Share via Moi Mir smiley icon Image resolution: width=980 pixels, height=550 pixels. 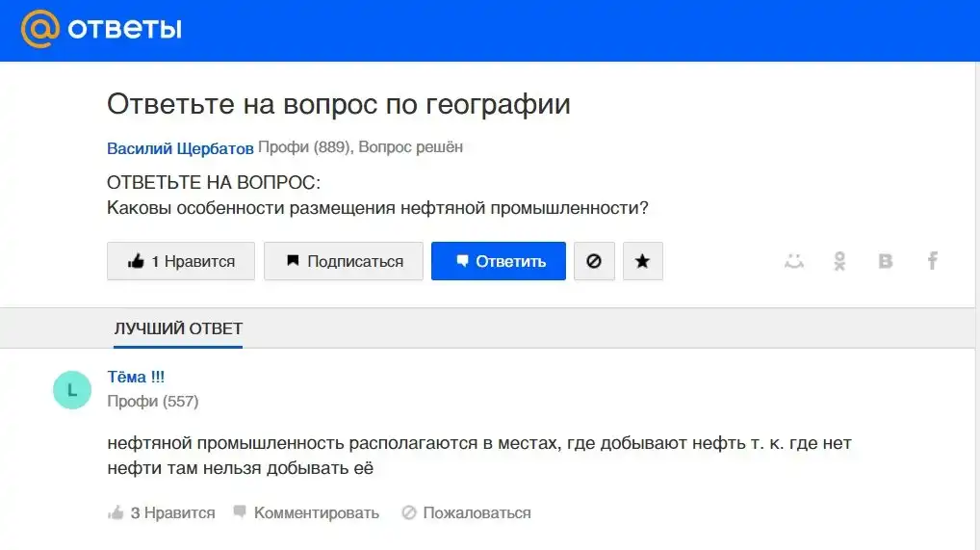[x=794, y=261]
